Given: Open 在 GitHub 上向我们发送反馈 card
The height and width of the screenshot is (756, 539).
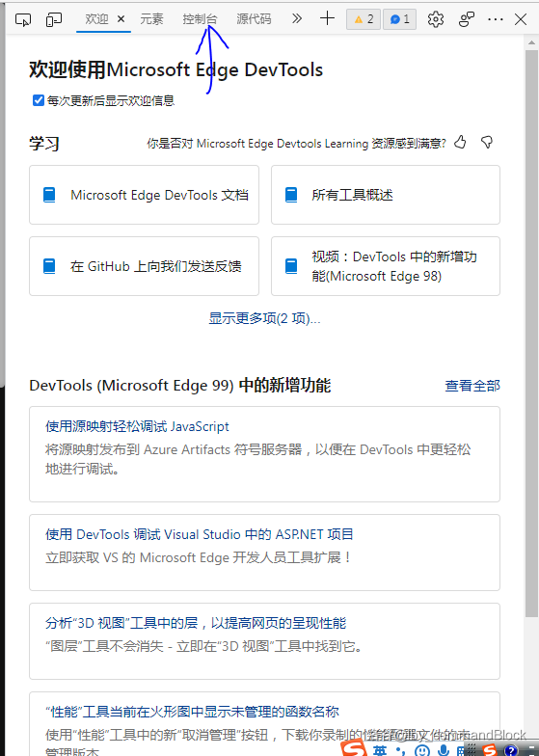Looking at the screenshot, I should click(145, 266).
